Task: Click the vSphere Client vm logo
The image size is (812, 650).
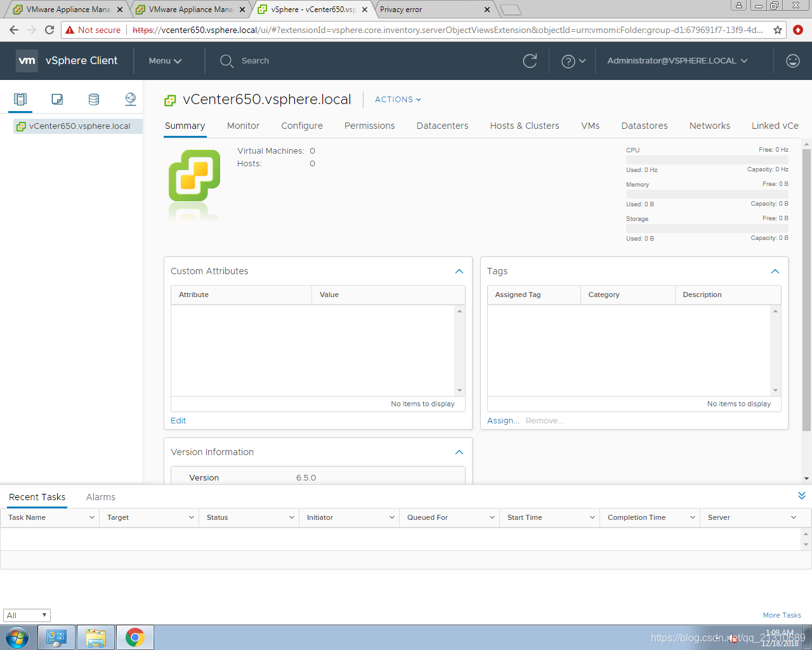Action: tap(27, 61)
